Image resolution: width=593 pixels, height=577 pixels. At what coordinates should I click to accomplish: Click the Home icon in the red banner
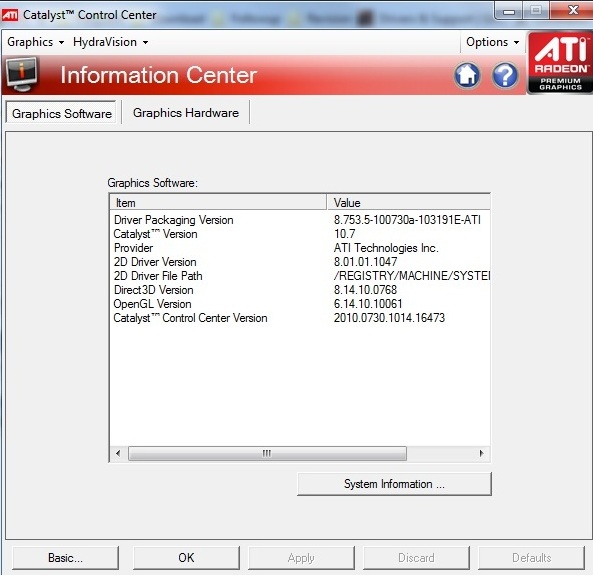point(467,75)
